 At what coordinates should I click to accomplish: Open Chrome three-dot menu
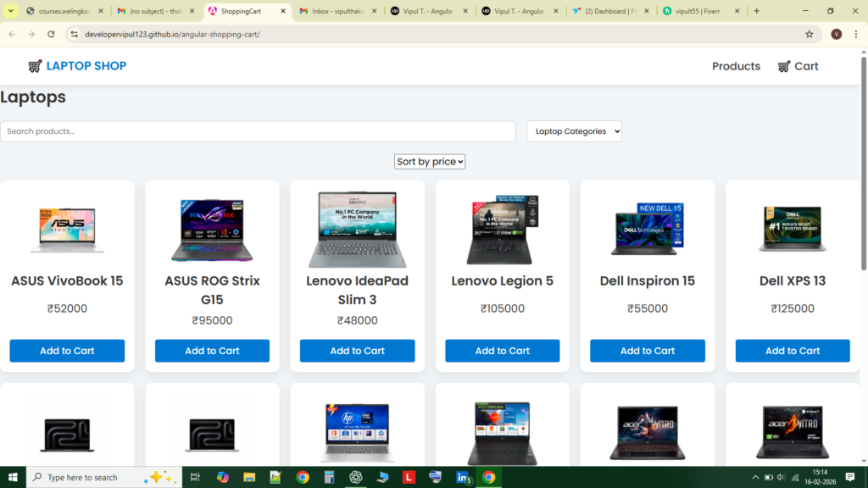pos(856,34)
